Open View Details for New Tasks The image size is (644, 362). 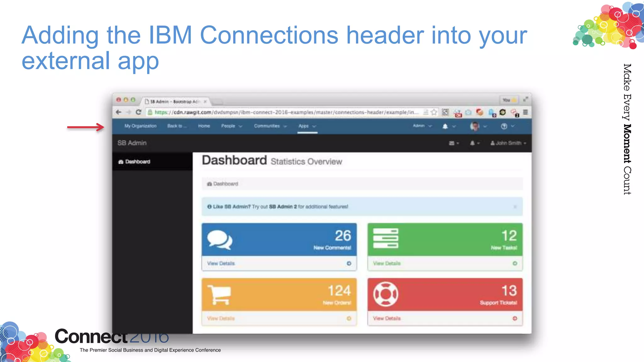point(387,263)
